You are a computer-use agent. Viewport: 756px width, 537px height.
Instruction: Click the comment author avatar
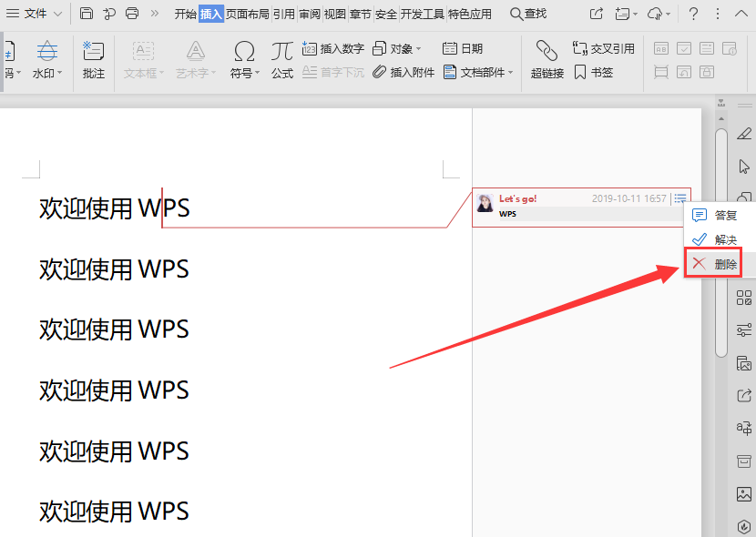click(x=485, y=203)
